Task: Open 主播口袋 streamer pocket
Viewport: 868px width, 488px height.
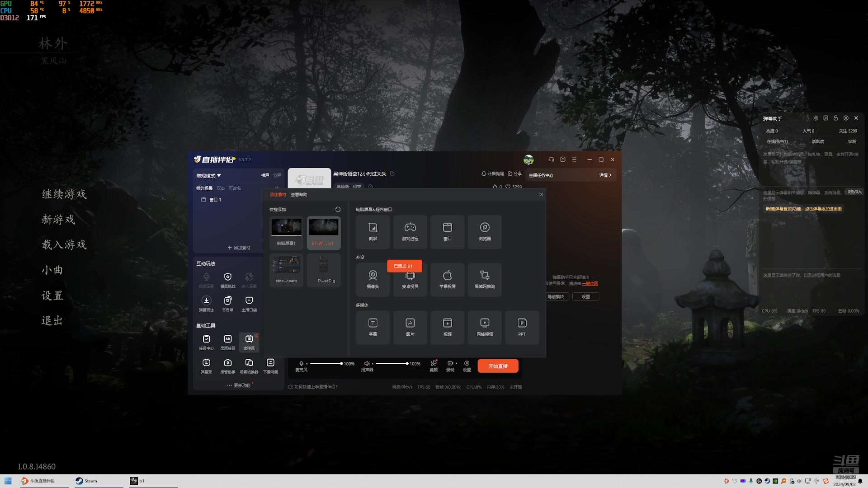Action: (249, 304)
